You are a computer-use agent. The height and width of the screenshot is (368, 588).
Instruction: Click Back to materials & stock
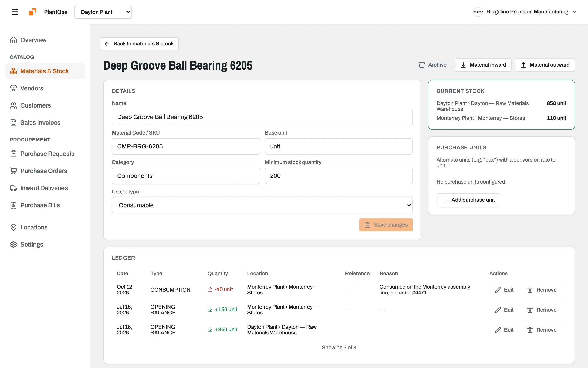pyautogui.click(x=139, y=44)
